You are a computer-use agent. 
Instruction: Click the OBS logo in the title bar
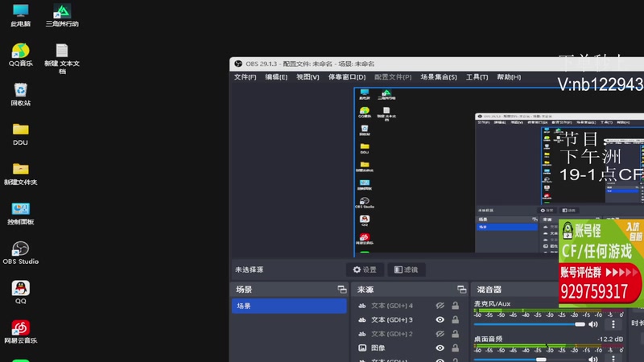click(238, 64)
